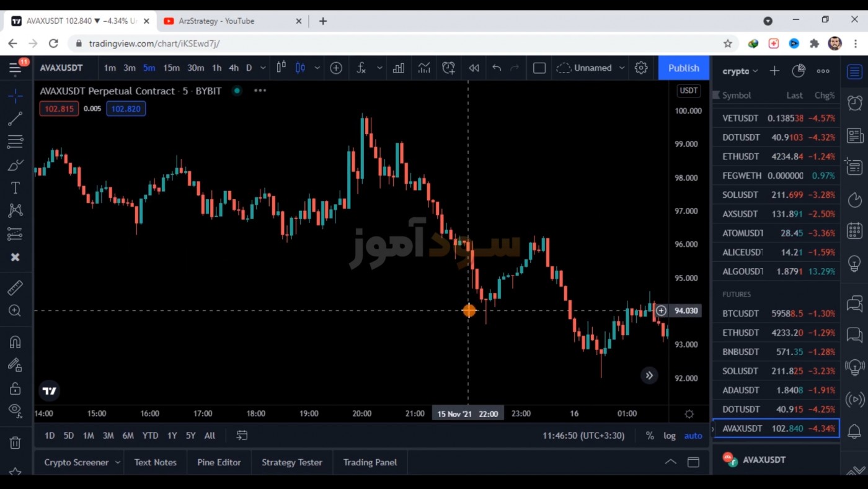Collapse the bottom panel with chevron
This screenshot has height=489, width=868.
670,462
